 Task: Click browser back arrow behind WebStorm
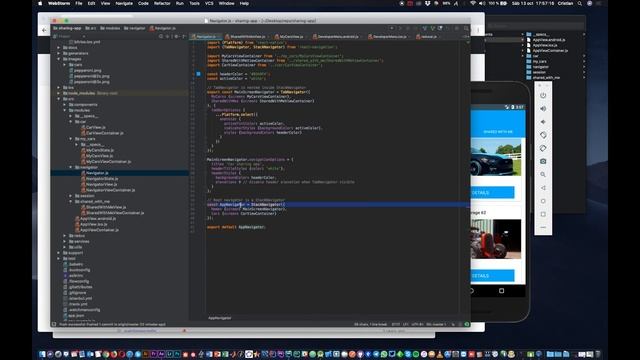click(x=44, y=30)
